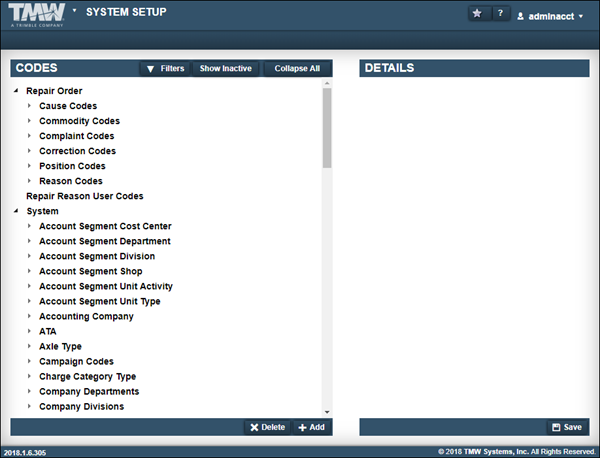Viewport: 600px width, 458px height.
Task: Select the Complaint Codes label
Action: [77, 136]
